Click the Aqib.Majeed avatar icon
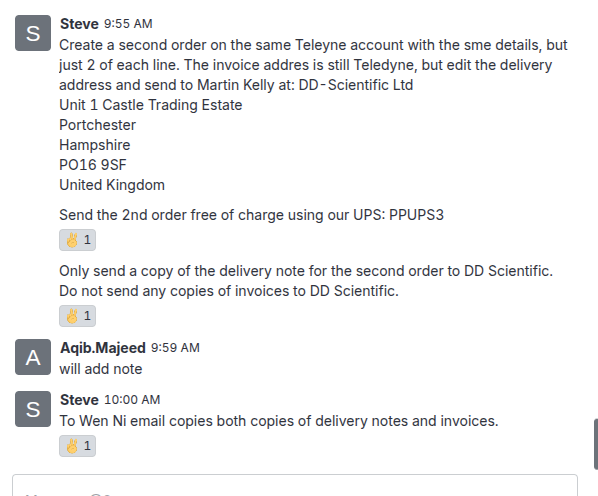 (x=33, y=357)
